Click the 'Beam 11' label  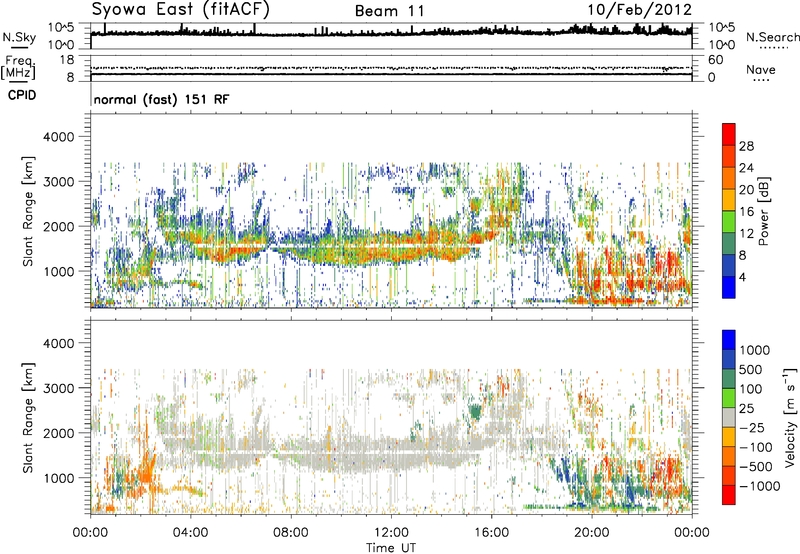coord(390,11)
